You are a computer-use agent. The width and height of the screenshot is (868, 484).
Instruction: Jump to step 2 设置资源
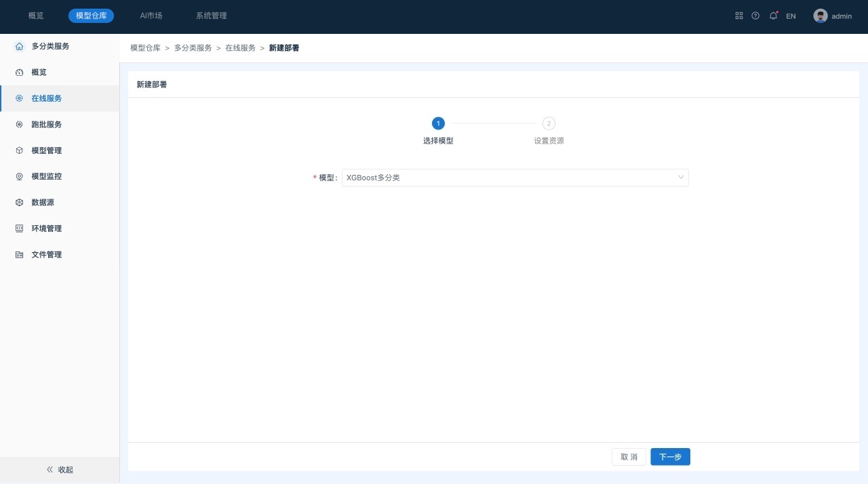point(549,123)
